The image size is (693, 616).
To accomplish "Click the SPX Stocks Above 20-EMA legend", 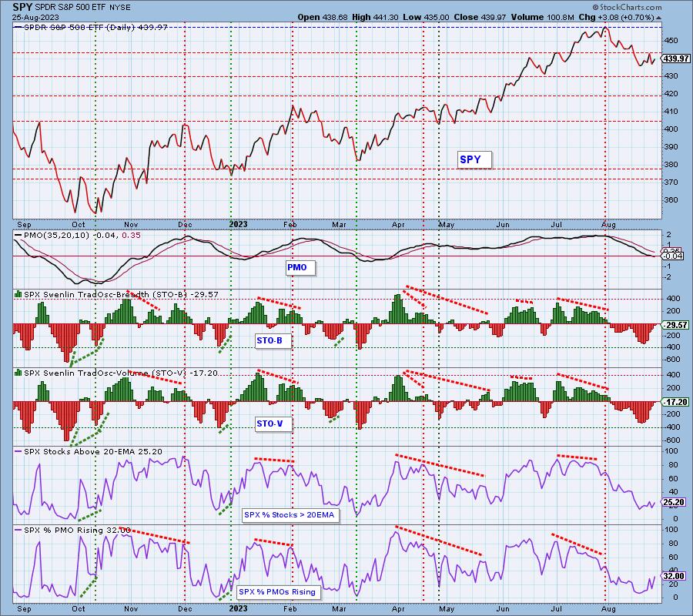I will coord(89,452).
